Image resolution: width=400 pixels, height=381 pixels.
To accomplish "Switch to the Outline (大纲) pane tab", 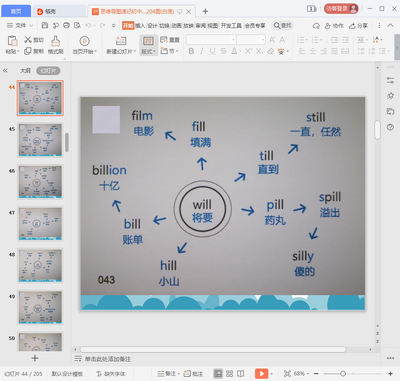I will point(25,71).
